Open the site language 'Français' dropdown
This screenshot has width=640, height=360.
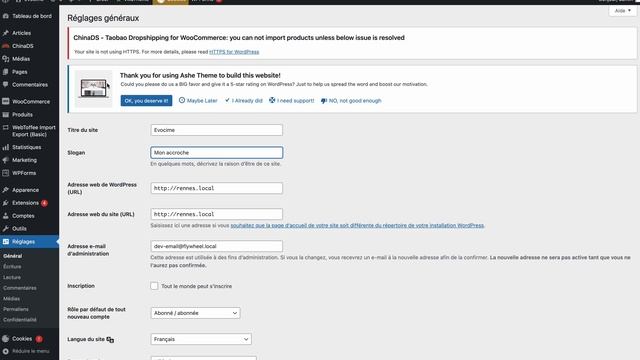coord(201,339)
